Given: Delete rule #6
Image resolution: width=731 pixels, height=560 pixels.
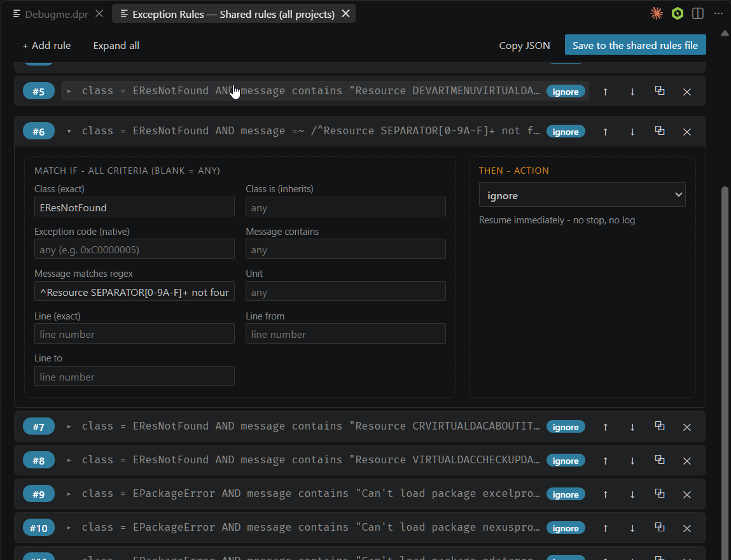Looking at the screenshot, I should coord(686,132).
